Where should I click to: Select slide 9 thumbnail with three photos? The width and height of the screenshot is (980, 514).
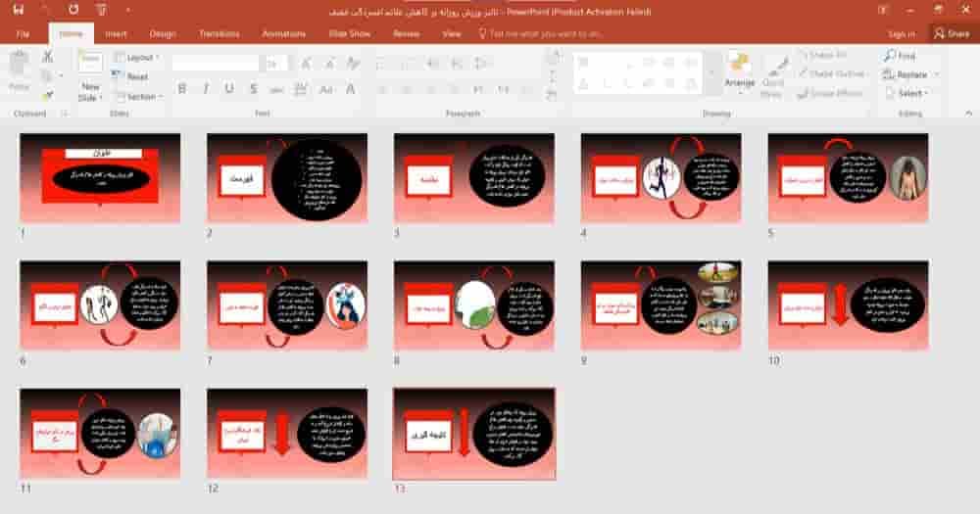click(x=661, y=305)
